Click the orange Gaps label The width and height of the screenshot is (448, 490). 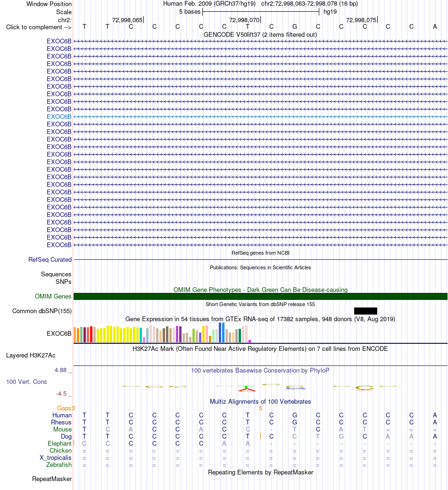click(x=65, y=408)
